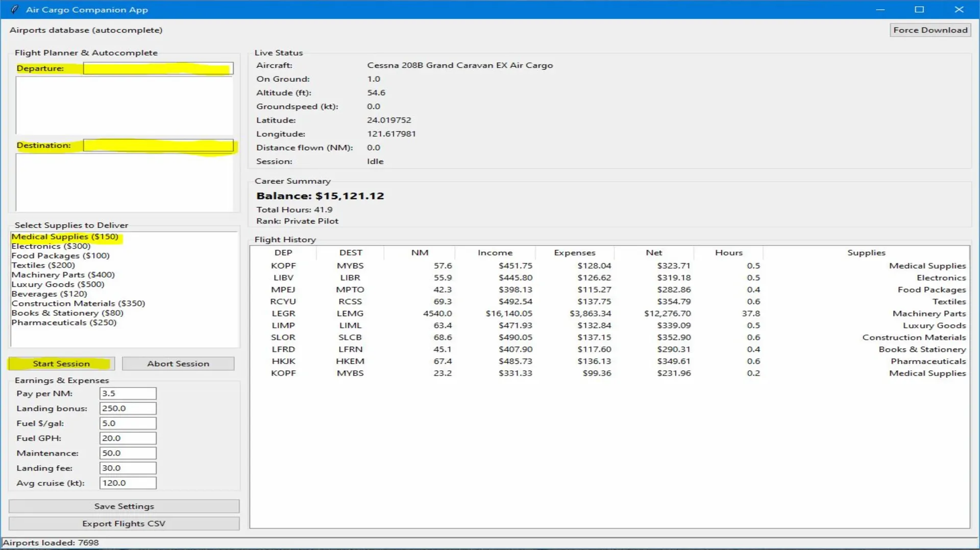Click the Avg cruise (kt) field

tap(128, 483)
